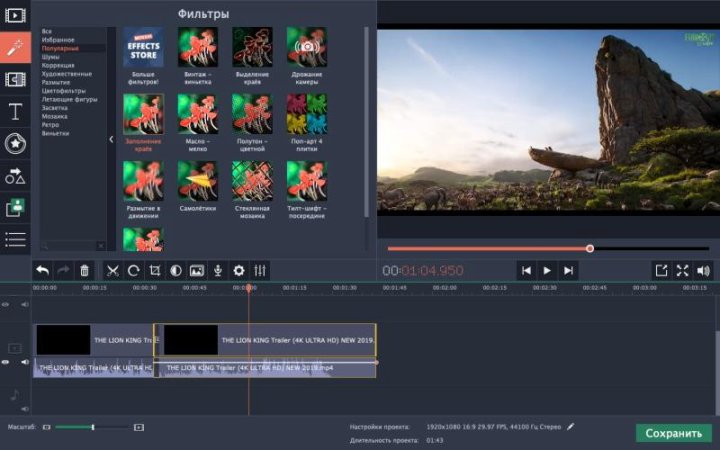720x450 pixels.
Task: Click the green Сохранить button
Action: [x=673, y=433]
